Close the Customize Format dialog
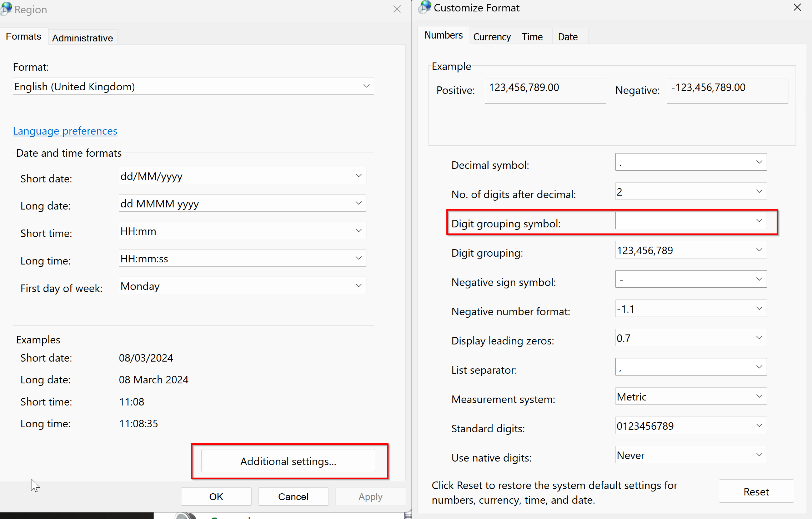This screenshot has width=812, height=519. (x=797, y=7)
